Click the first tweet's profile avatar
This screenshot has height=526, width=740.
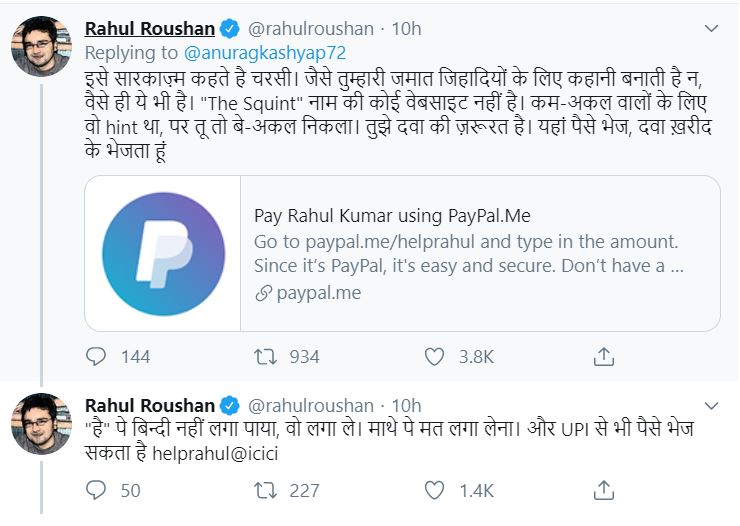42,47
